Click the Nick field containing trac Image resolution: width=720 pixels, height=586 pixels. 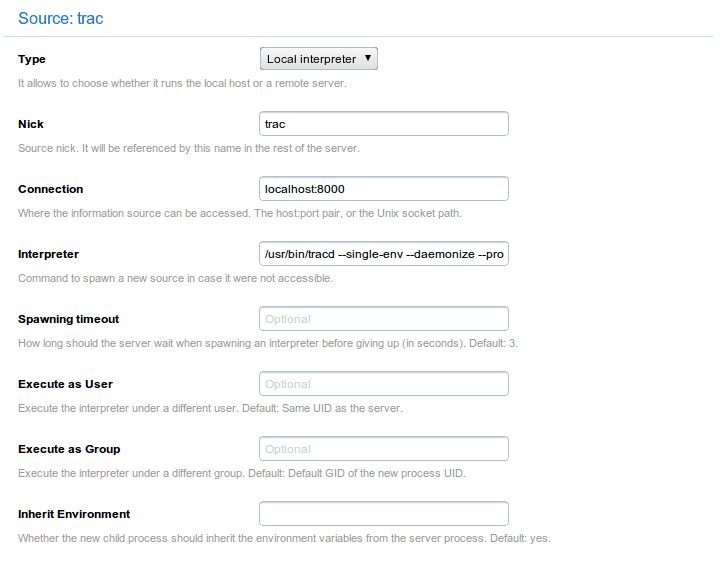click(383, 124)
